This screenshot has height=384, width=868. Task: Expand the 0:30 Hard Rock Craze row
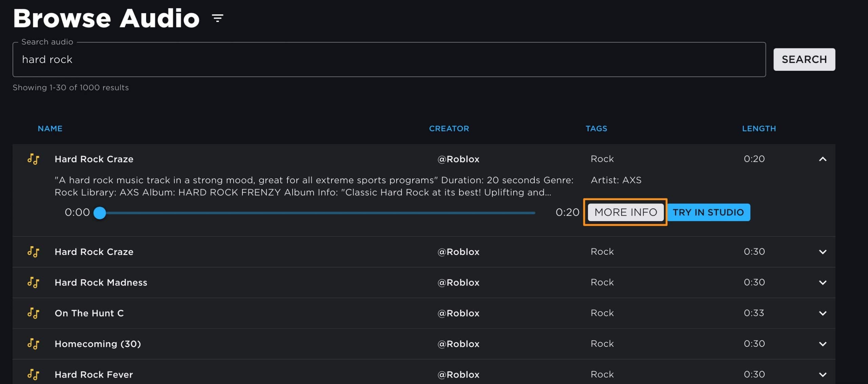click(823, 252)
